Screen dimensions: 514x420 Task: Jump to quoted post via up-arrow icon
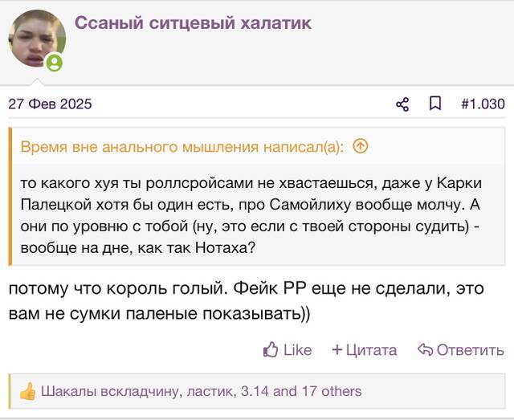(361, 146)
